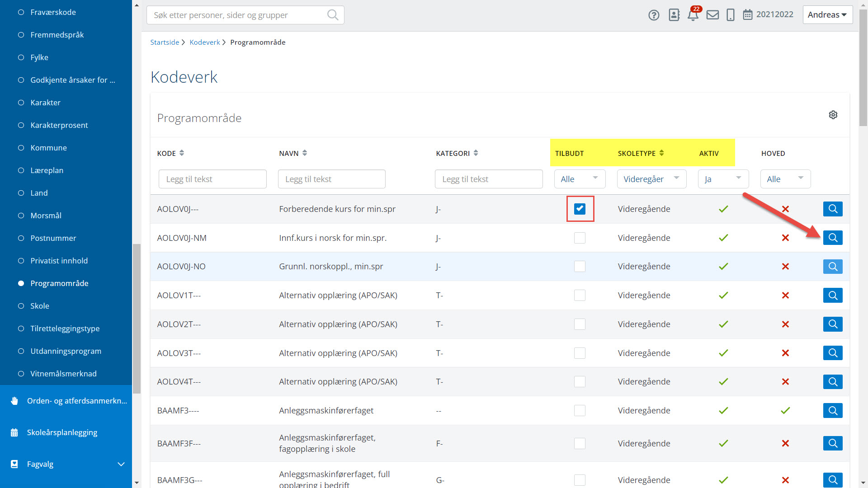Image resolution: width=868 pixels, height=488 pixels.
Task: Select Læreplan in the sidebar
Action: (x=47, y=170)
